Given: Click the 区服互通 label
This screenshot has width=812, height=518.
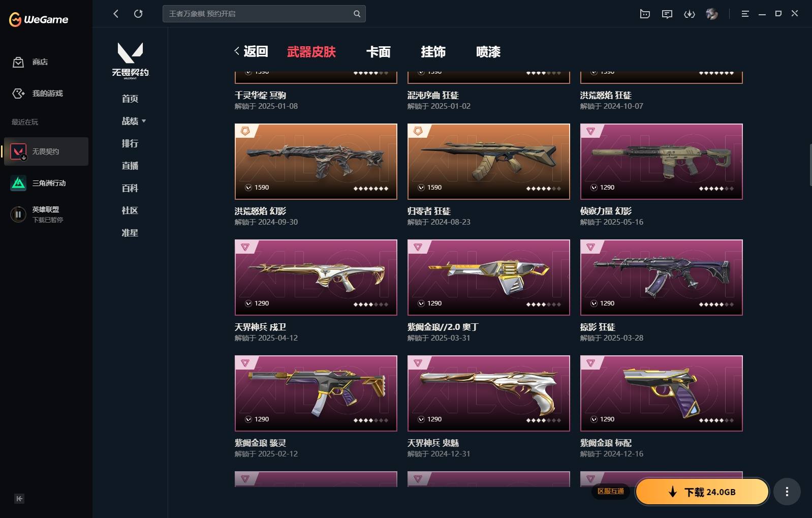Looking at the screenshot, I should coord(610,491).
